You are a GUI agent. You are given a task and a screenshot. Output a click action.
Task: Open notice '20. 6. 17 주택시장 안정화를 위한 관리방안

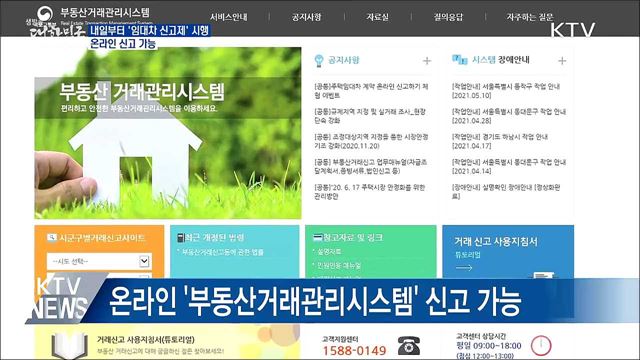[369, 192]
